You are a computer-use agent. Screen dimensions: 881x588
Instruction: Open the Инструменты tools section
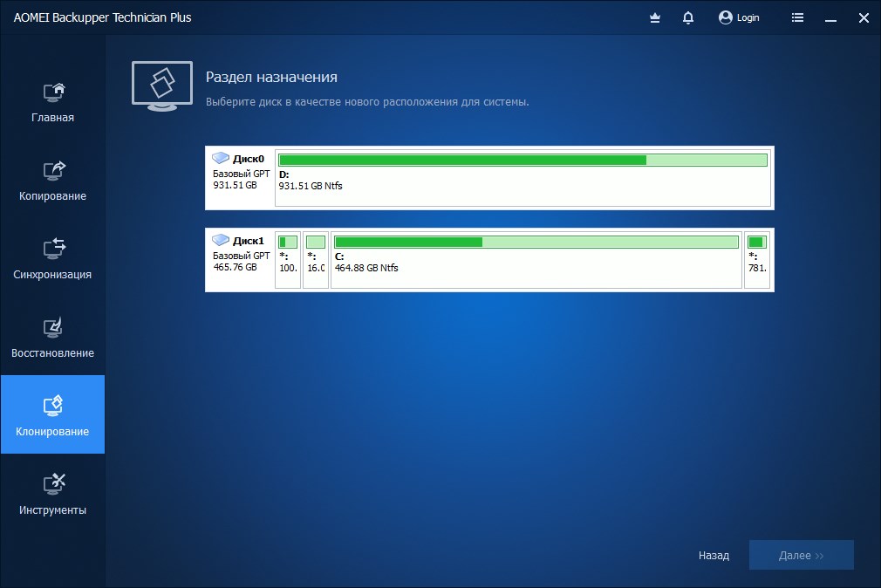(x=52, y=496)
